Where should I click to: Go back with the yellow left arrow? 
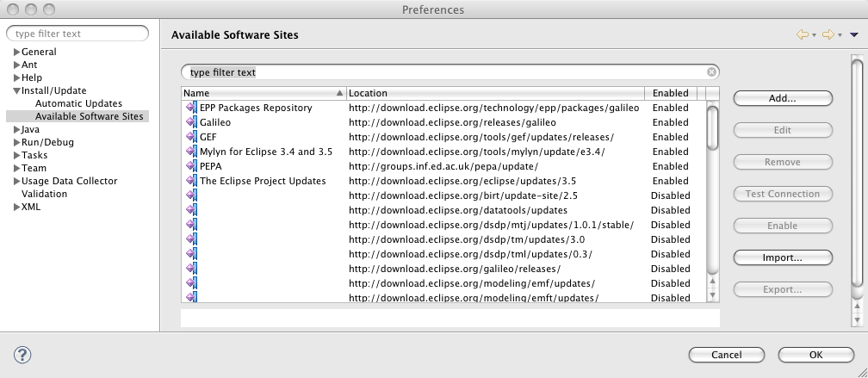[803, 34]
